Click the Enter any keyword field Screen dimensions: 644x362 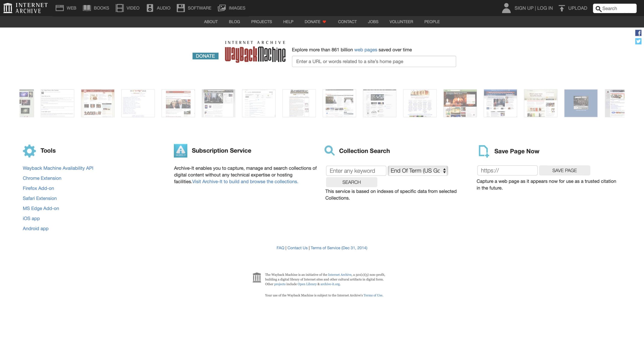pyautogui.click(x=356, y=171)
